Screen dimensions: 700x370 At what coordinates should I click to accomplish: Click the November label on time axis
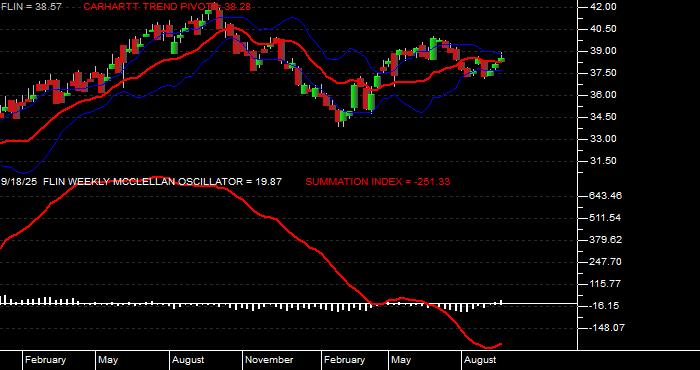tap(270, 360)
